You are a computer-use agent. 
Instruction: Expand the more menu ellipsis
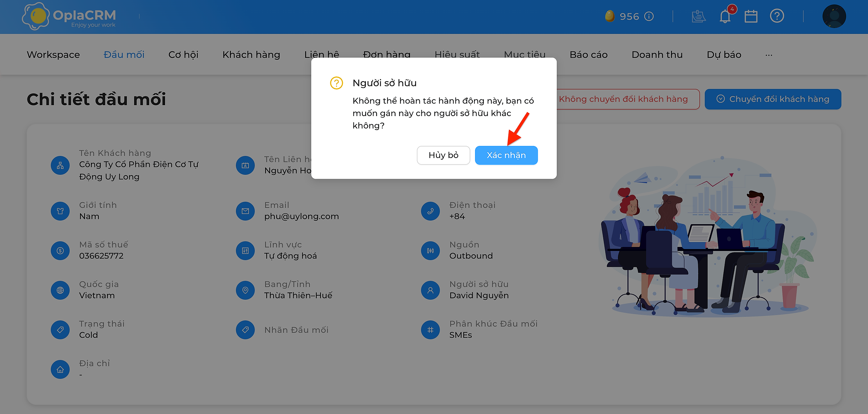[769, 55]
